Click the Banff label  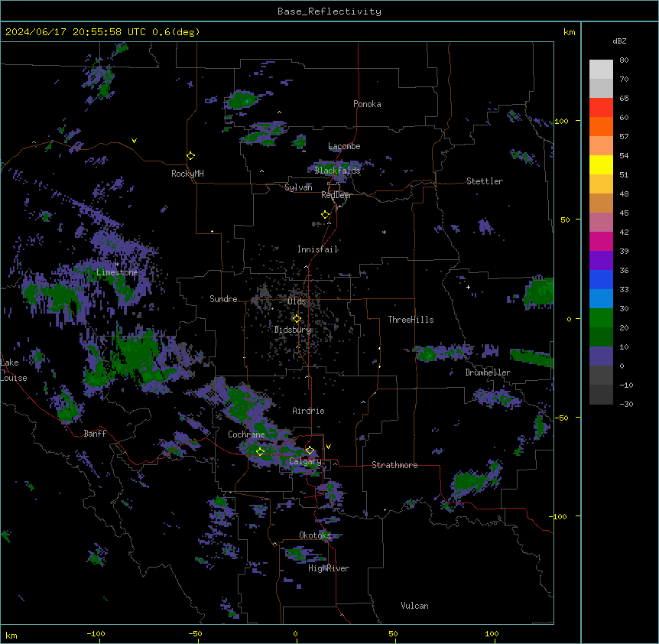[95, 434]
